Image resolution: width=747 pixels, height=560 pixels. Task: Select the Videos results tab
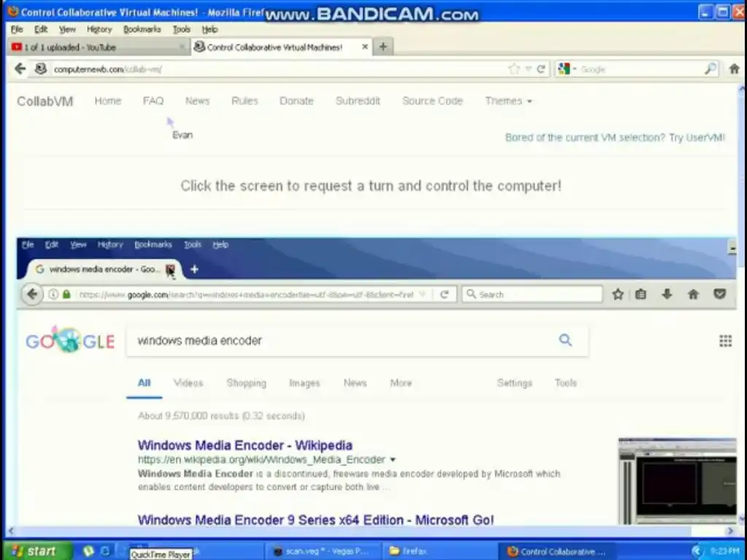coord(188,383)
